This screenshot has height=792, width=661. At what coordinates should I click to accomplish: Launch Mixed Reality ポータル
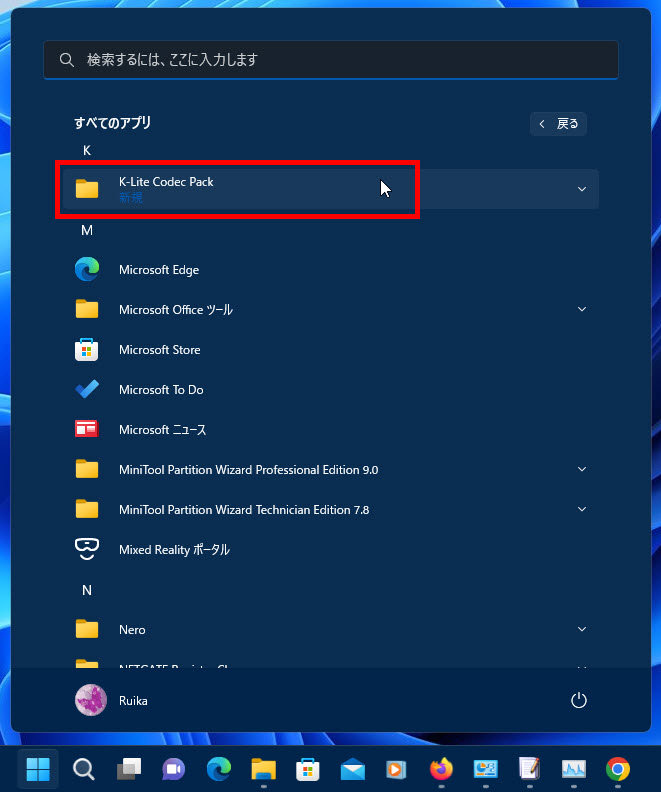[x=173, y=550]
